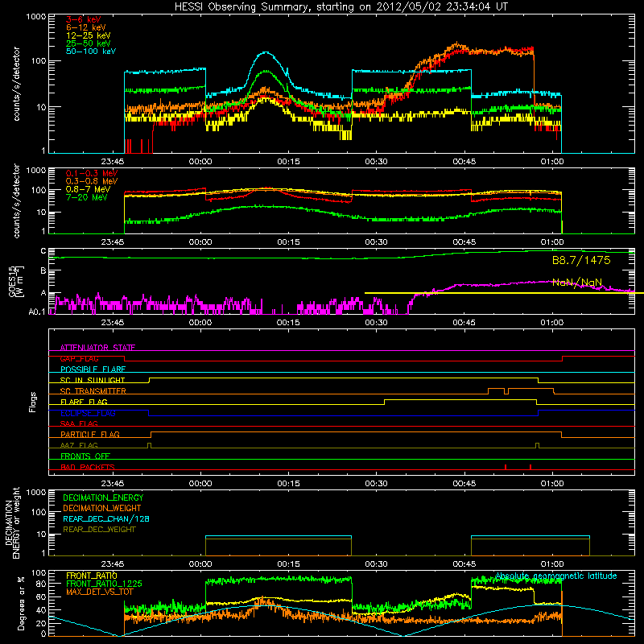Click the FRONT_RATIO_1225 legend label
644x644 pixels.
tap(104, 584)
